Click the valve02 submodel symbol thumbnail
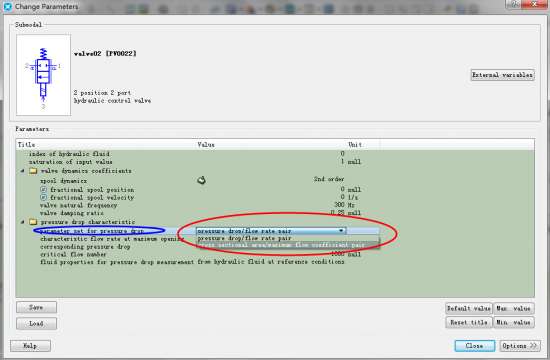This screenshot has height=360, width=550. coord(43,75)
